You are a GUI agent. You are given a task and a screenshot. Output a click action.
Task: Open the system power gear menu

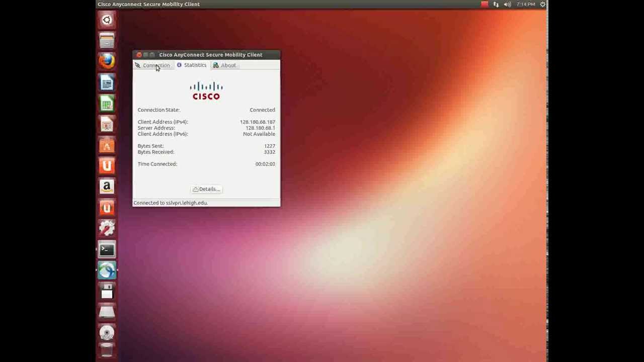(542, 4)
